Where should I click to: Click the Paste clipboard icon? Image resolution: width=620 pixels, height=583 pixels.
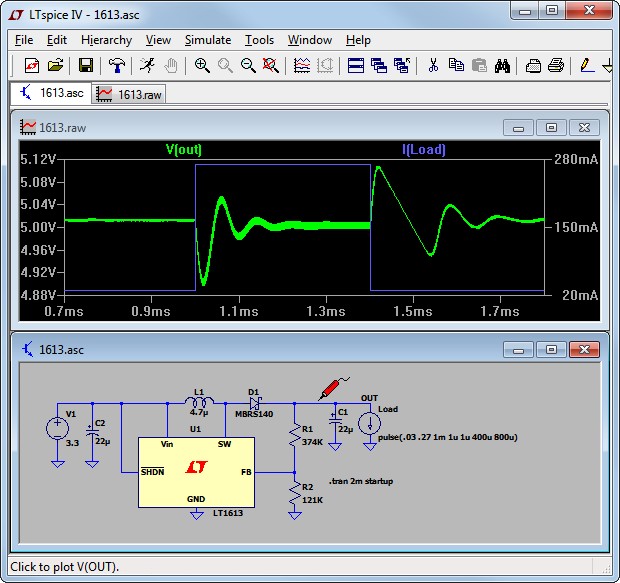coord(479,65)
